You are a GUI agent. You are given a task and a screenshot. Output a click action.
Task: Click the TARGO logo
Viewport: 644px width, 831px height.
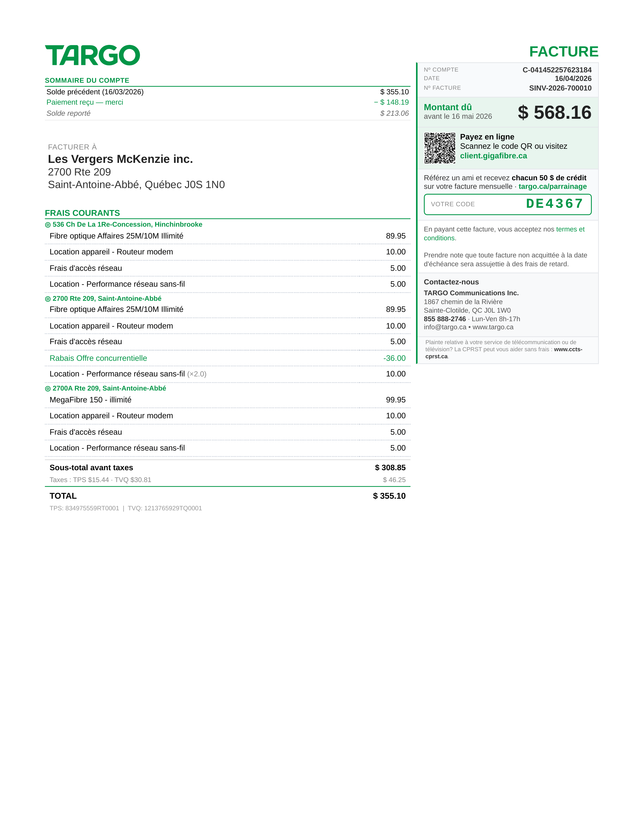[93, 55]
